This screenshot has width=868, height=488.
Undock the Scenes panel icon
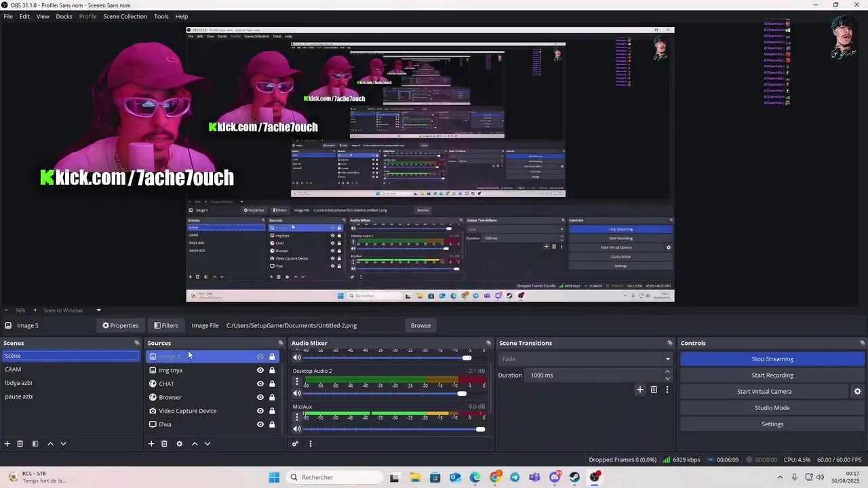point(136,343)
